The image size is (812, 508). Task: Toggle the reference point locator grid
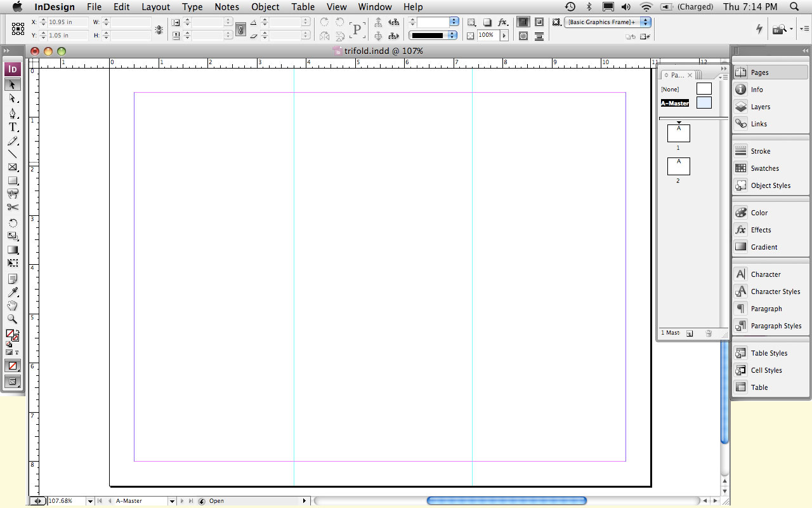18,29
